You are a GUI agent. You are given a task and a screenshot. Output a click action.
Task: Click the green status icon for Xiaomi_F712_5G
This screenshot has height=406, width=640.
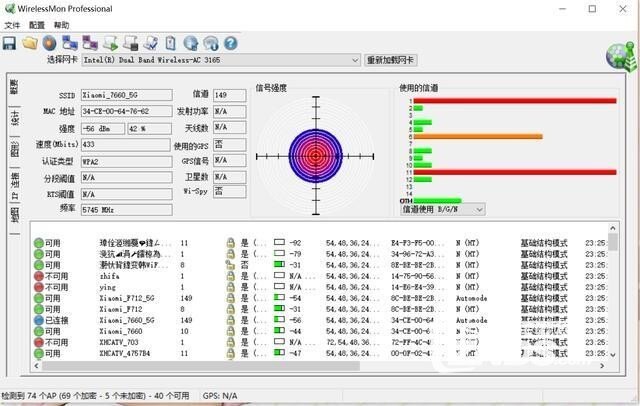coord(39,299)
